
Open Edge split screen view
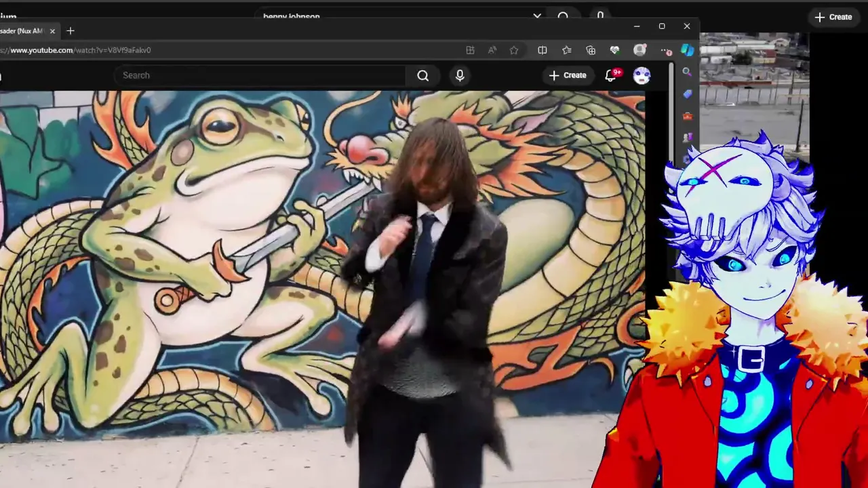(x=542, y=50)
